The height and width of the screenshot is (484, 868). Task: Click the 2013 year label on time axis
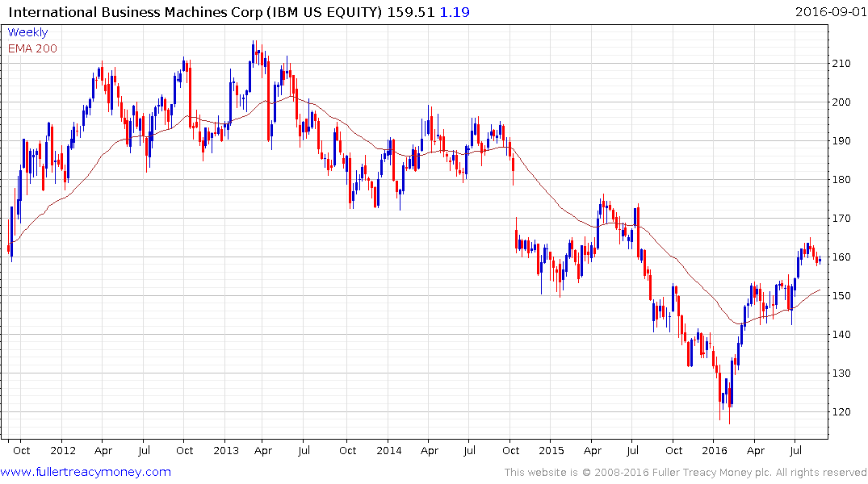coord(226,450)
